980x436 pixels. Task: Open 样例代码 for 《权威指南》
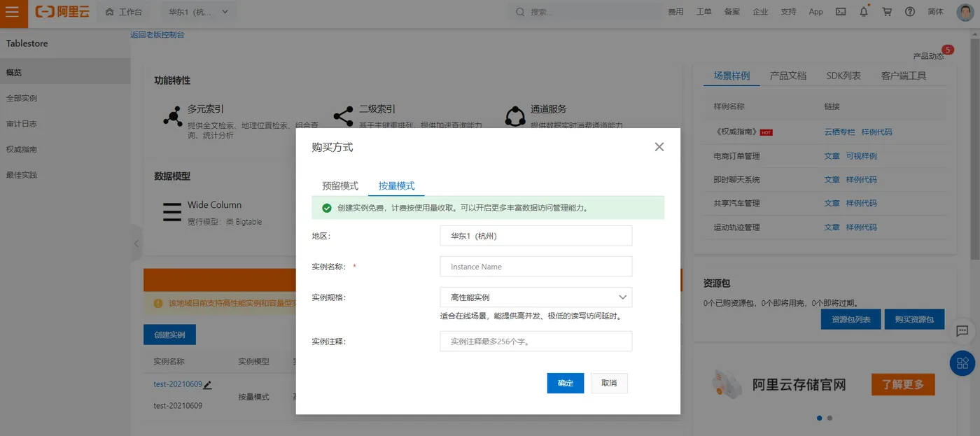click(x=876, y=132)
